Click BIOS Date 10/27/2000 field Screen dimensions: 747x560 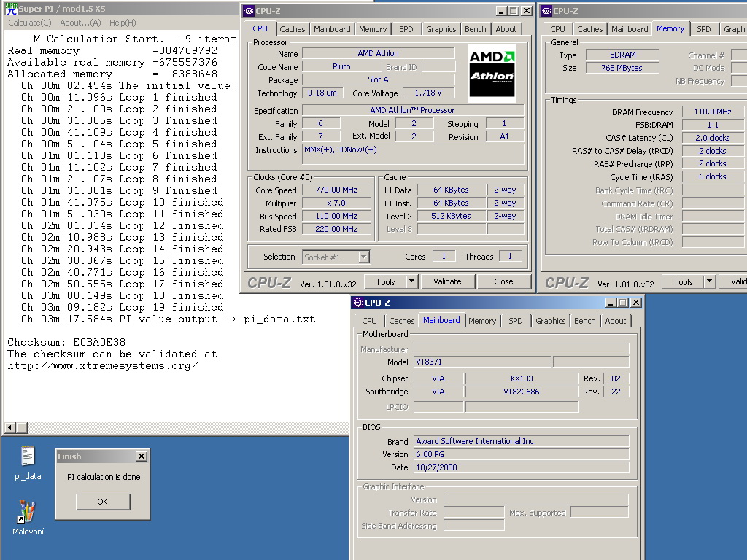(521, 467)
